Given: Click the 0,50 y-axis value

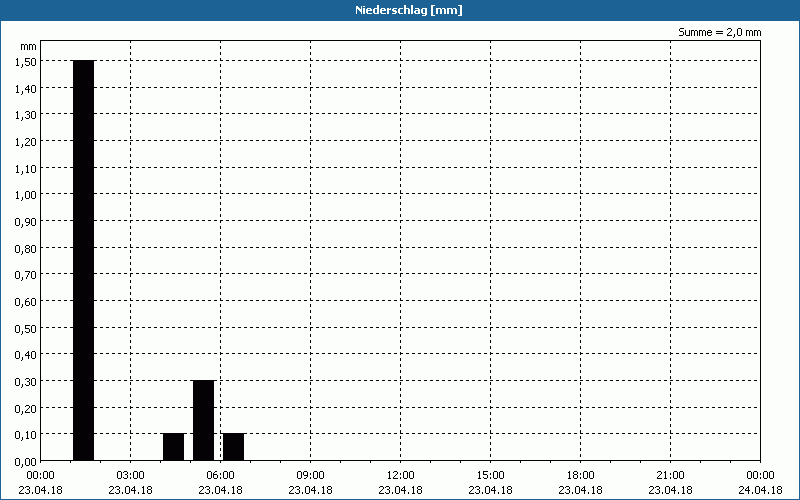Looking at the screenshot, I should coord(26,328).
